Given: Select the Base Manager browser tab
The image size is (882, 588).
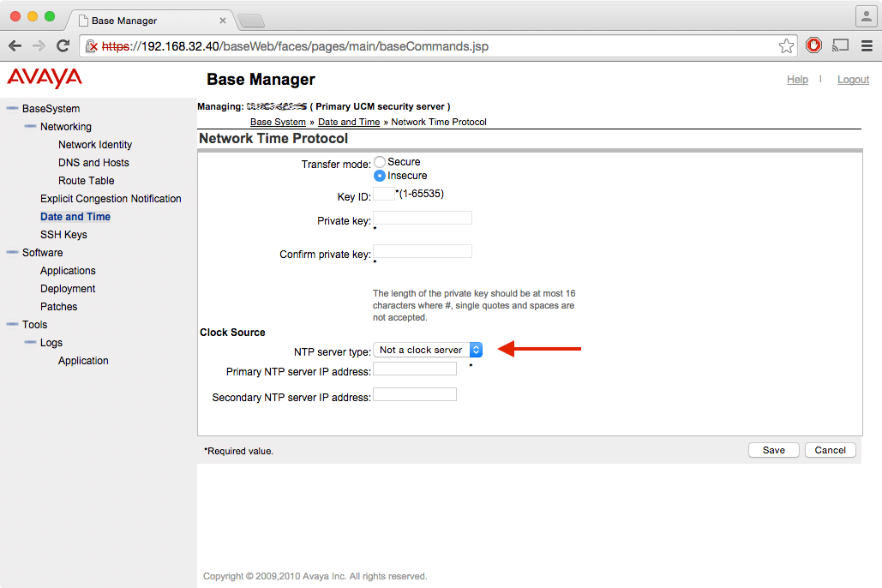Looking at the screenshot, I should pyautogui.click(x=151, y=21).
